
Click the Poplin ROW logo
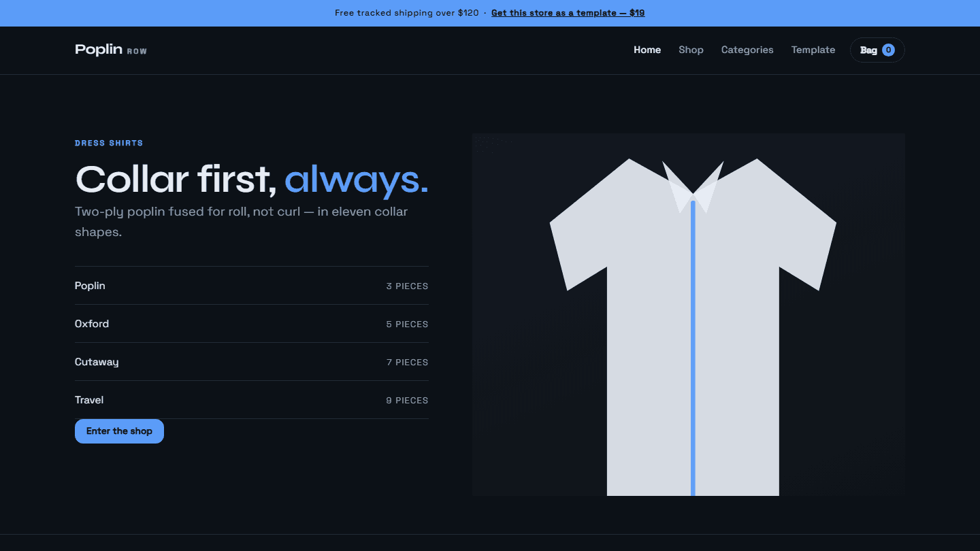click(111, 50)
